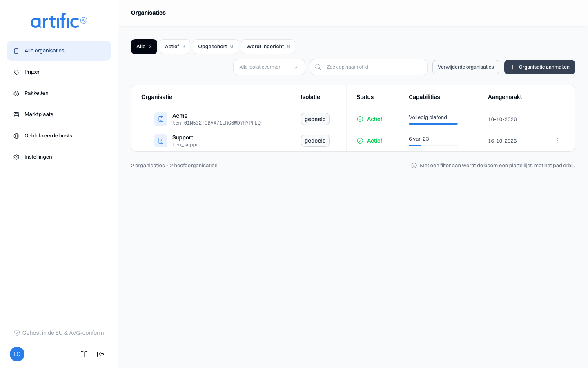Screen dimensions: 588x368
Task: Open Marktplaats in the sidebar
Action: tap(59, 114)
